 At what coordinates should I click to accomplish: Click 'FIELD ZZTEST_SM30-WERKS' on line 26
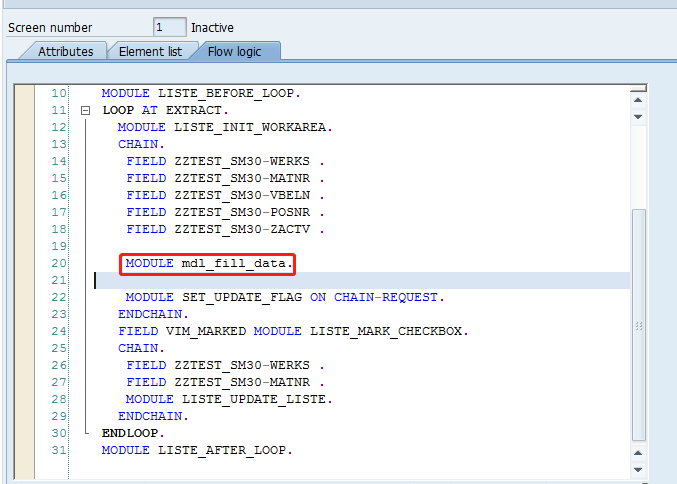coord(225,365)
